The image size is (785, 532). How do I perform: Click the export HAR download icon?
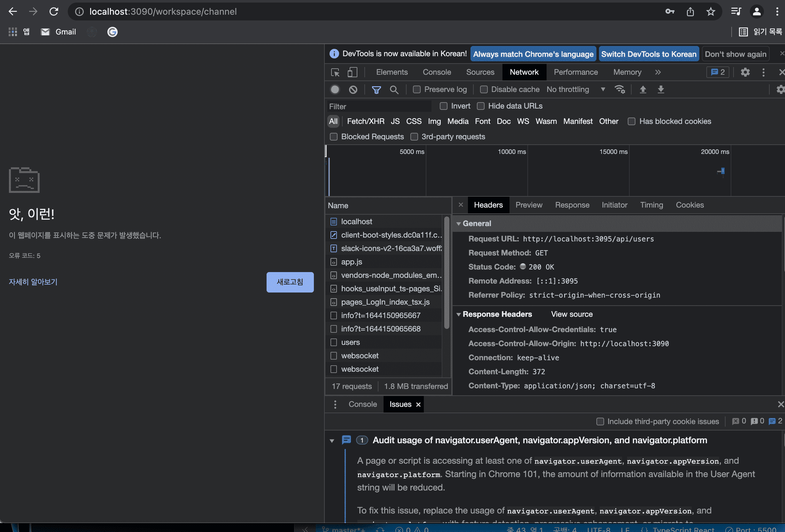coord(661,89)
